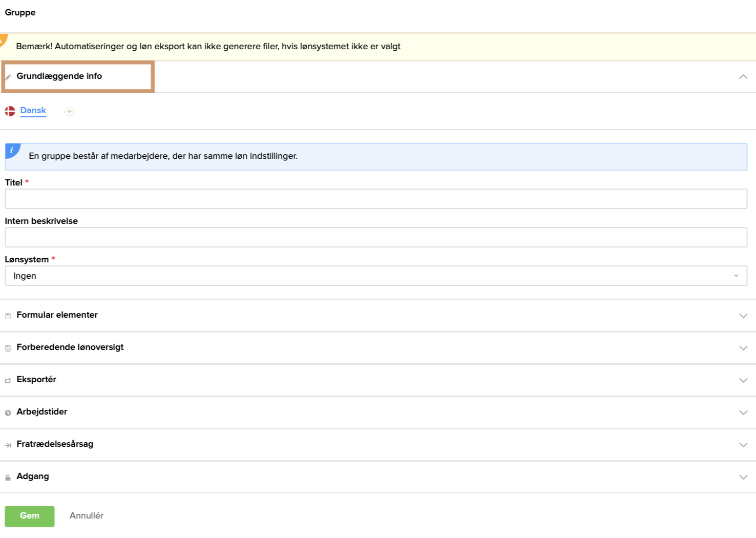Switch to the Dansk language tab
The image size is (756, 538).
click(33, 111)
